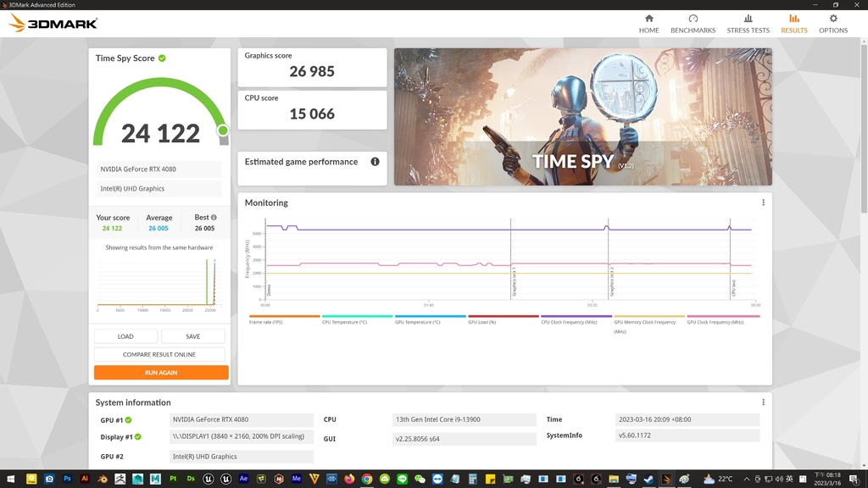Click the volume icon in the system tray
868x488 pixels.
(x=779, y=480)
